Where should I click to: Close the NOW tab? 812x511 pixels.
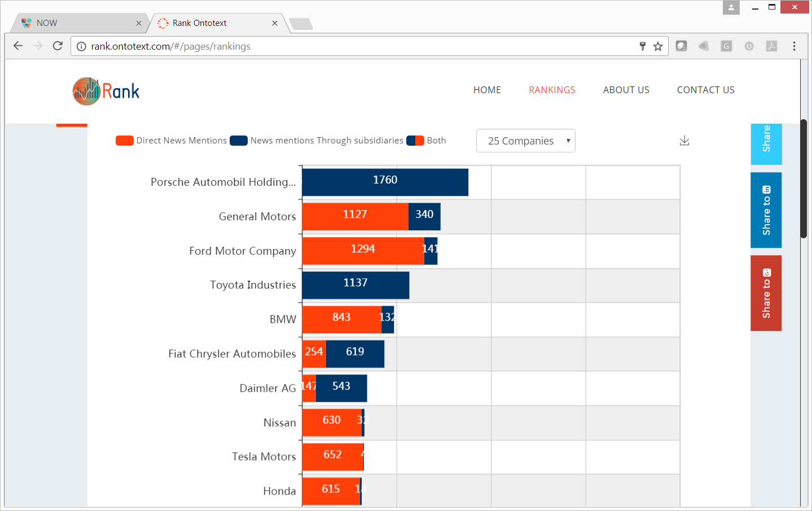[139, 23]
